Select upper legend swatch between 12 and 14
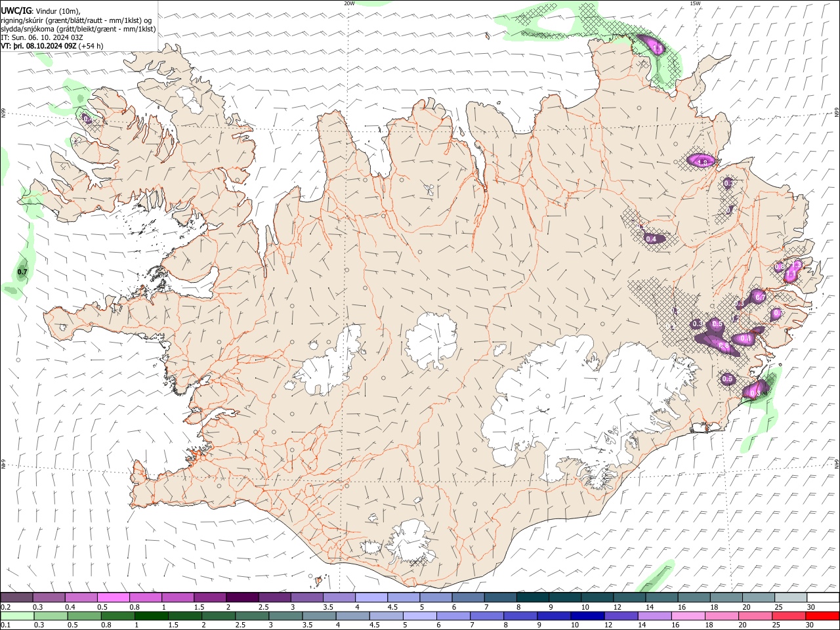 point(630,597)
